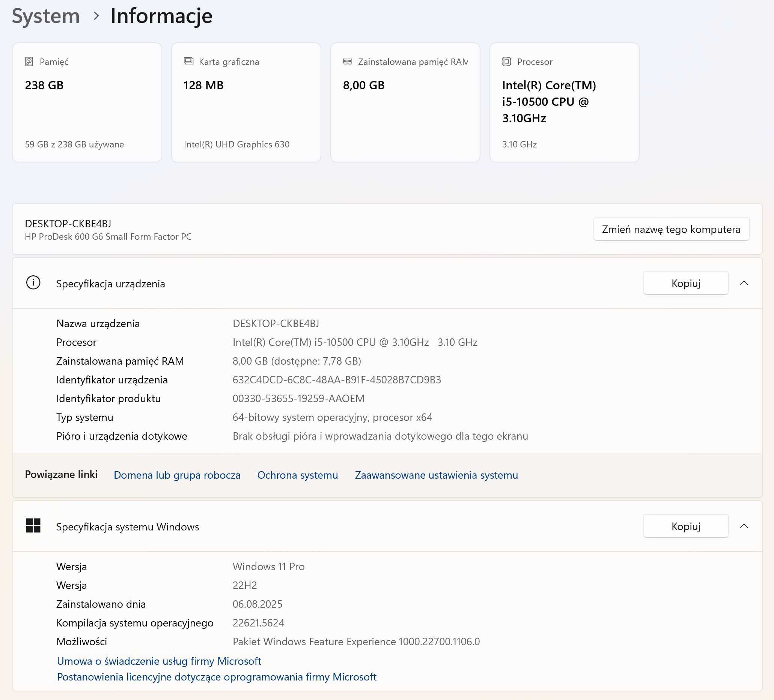Click the Windows logo beside Specyfikacja systemu Windows
The image size is (774, 700).
click(x=33, y=526)
